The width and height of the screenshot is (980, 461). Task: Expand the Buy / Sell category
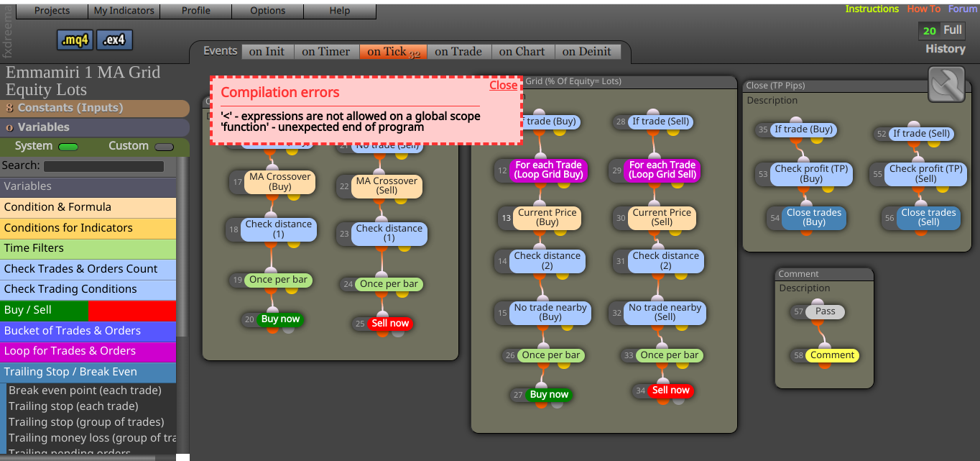point(88,311)
